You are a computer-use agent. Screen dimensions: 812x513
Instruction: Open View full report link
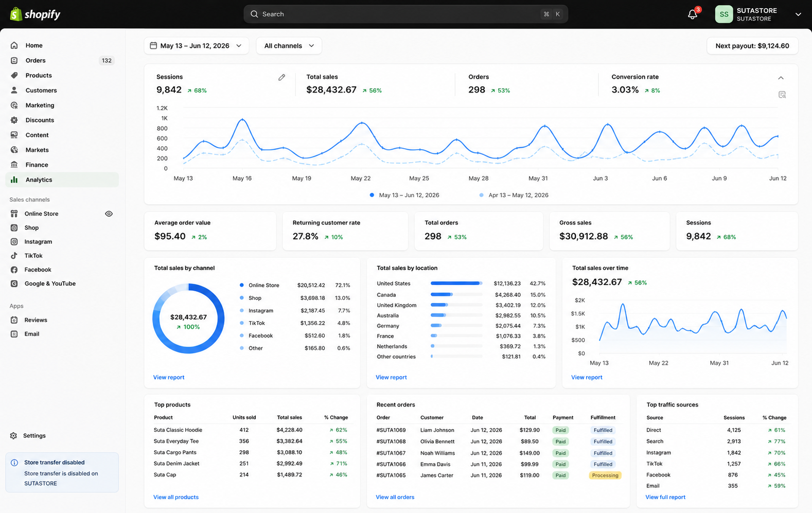point(665,497)
